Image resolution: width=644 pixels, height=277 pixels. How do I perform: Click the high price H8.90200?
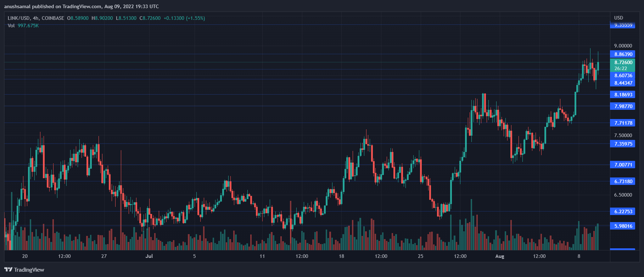[x=102, y=18]
